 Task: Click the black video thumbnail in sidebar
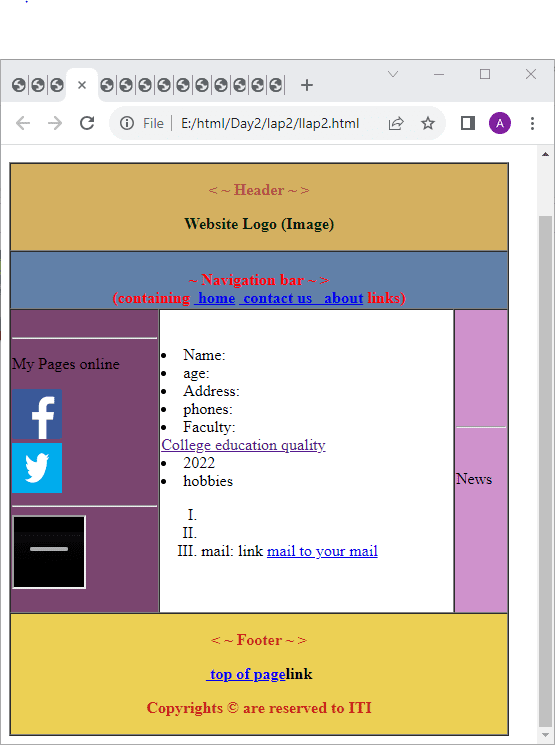click(49, 552)
